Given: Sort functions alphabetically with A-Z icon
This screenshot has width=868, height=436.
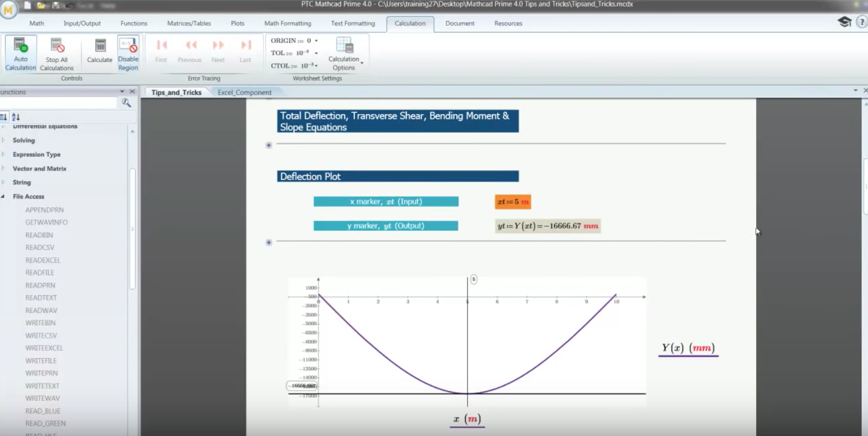Looking at the screenshot, I should point(16,117).
